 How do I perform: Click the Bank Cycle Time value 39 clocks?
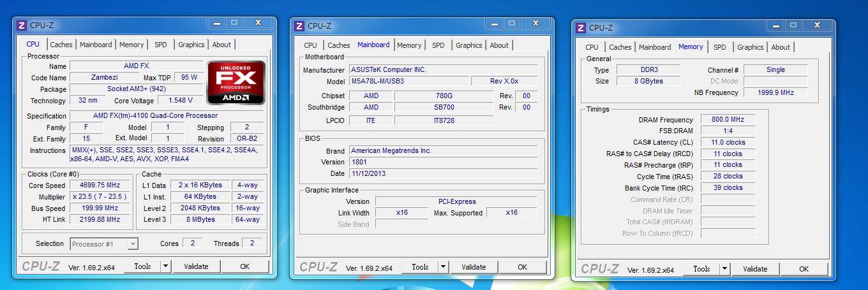[x=728, y=188]
